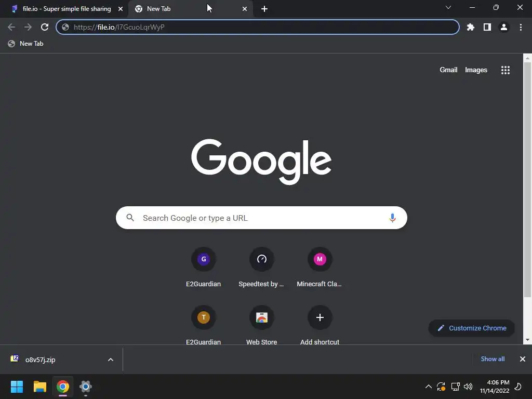Click the browser forward arrow
The height and width of the screenshot is (399, 532).
pos(28,27)
